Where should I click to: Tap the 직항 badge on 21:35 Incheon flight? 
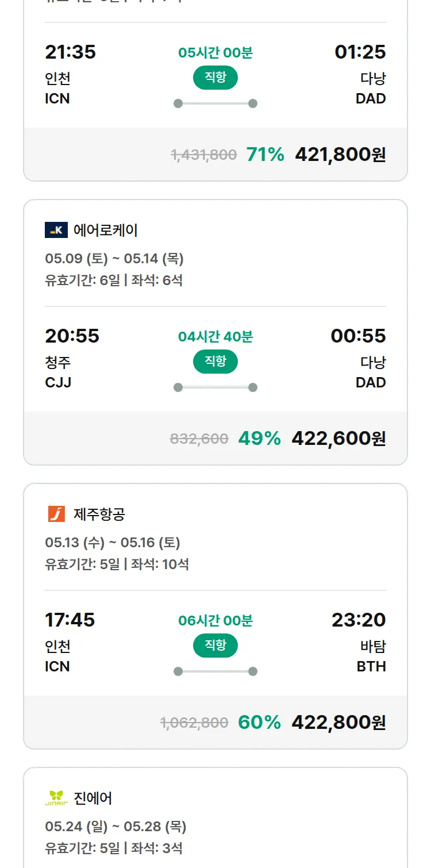tap(215, 78)
